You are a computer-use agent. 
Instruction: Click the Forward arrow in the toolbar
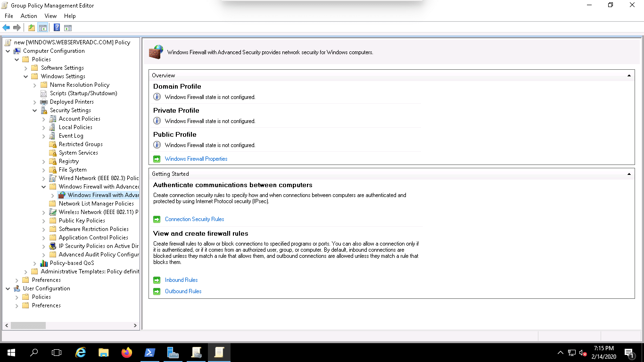pos(17,28)
